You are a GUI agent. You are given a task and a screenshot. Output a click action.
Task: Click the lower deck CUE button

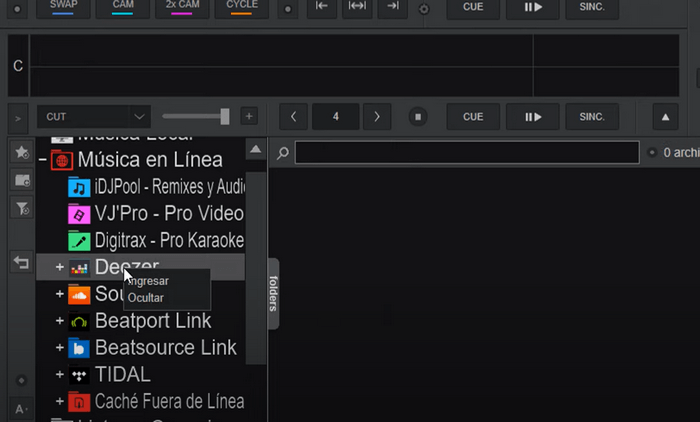(x=473, y=117)
